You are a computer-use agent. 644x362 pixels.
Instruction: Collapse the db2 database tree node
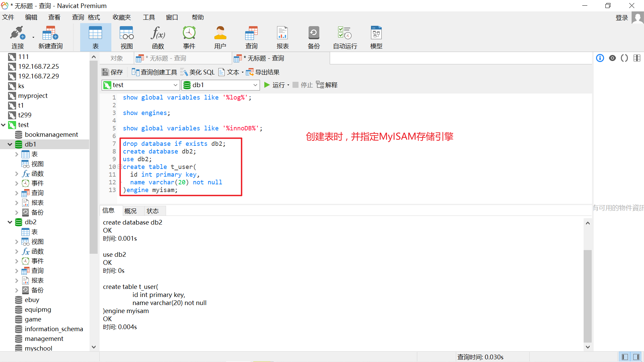[x=10, y=222]
